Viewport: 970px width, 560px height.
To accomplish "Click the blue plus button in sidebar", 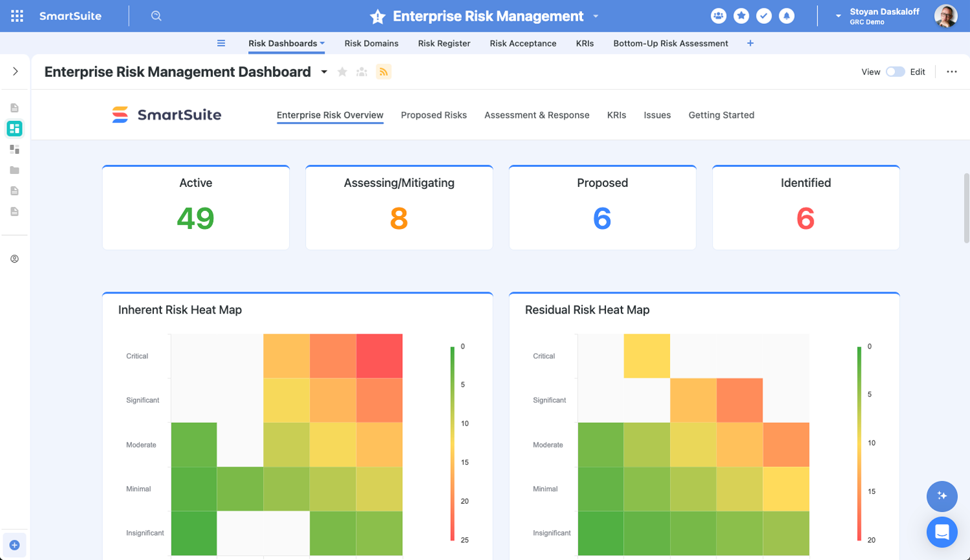I will [14, 545].
